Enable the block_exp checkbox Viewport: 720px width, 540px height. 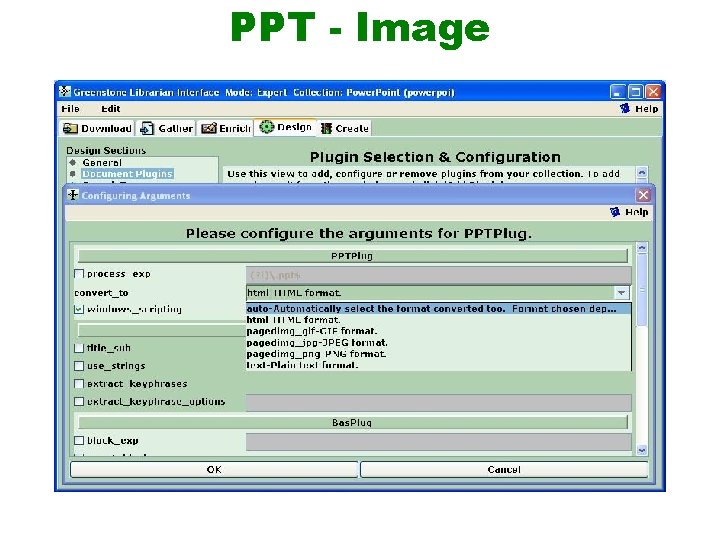coord(79,441)
